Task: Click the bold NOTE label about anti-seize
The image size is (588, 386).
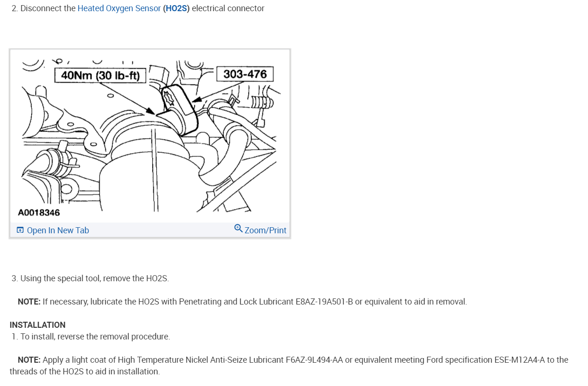Action: 29,360
